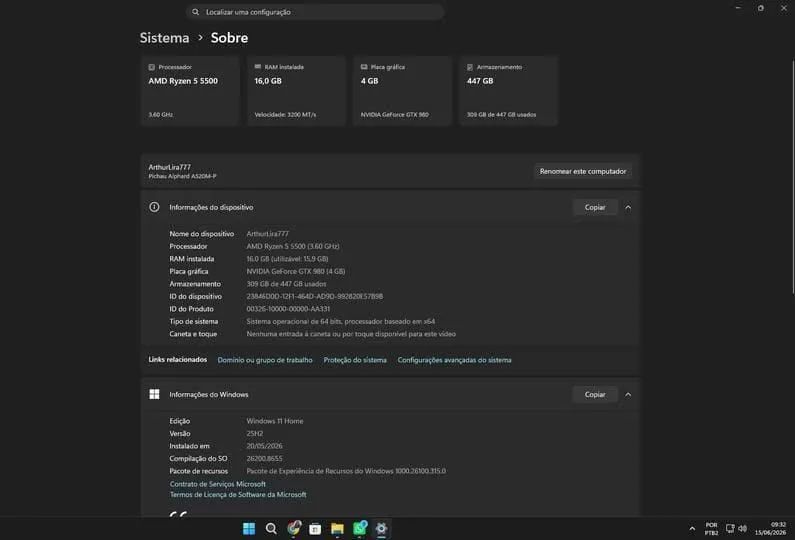Open Domínio ou grupo de trabalho link

[x=265, y=360]
